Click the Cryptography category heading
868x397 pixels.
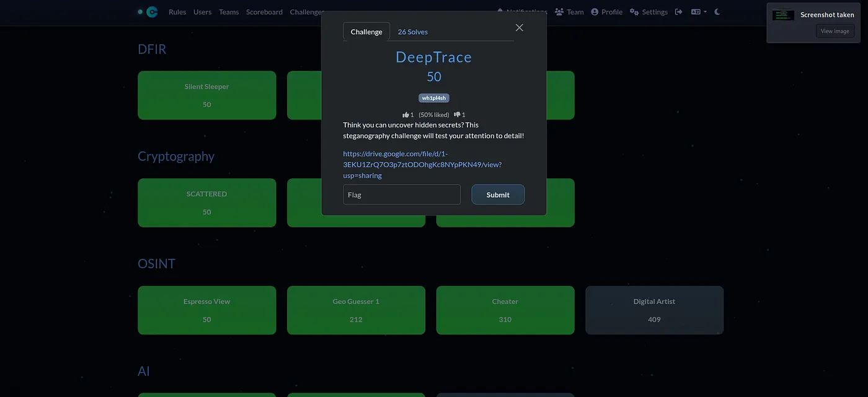tap(176, 156)
